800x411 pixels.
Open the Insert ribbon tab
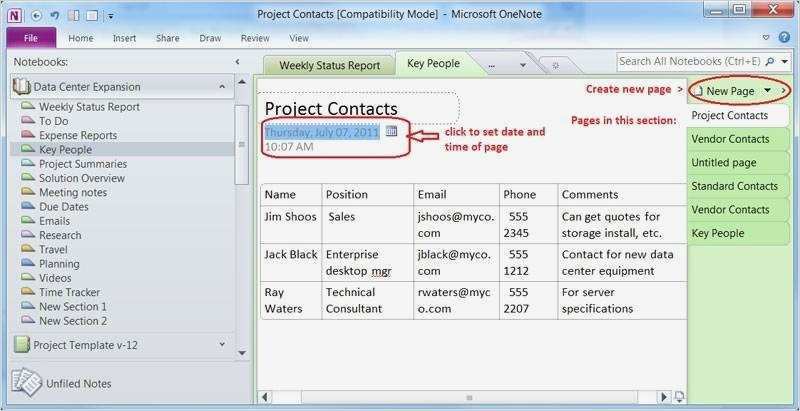[124, 38]
